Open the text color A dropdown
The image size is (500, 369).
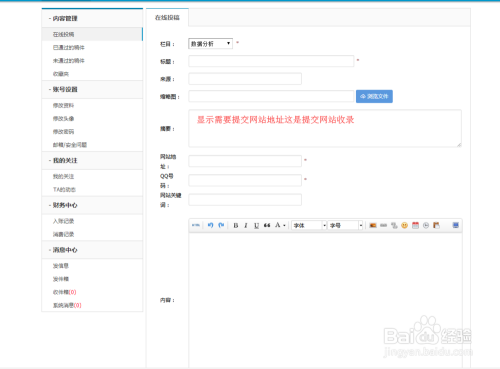(280, 225)
